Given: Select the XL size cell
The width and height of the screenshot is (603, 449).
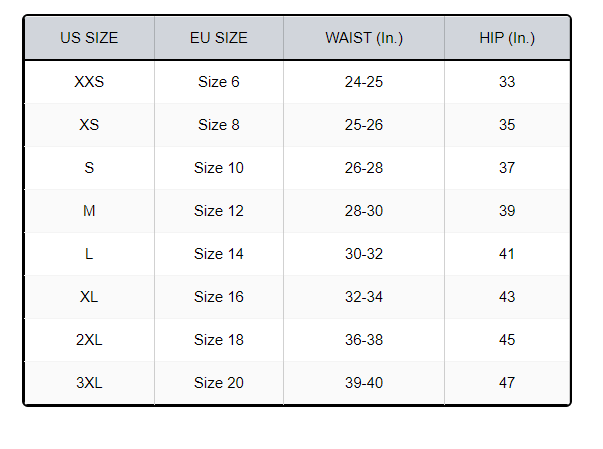Looking at the screenshot, I should tap(89, 297).
